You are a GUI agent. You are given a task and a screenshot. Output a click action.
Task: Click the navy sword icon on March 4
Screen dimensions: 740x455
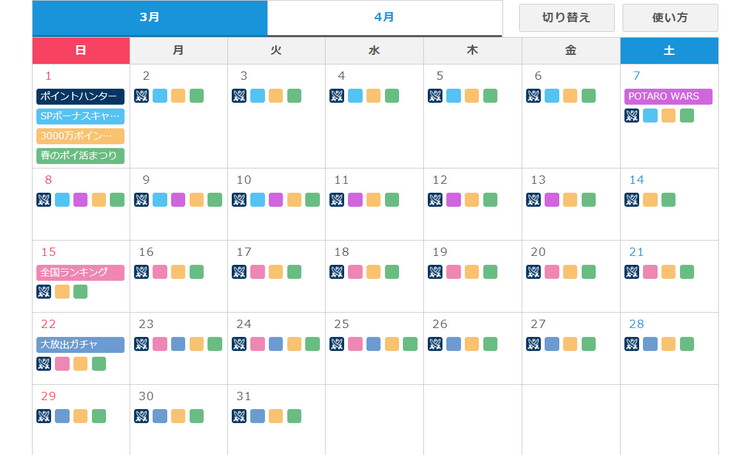pyautogui.click(x=337, y=96)
